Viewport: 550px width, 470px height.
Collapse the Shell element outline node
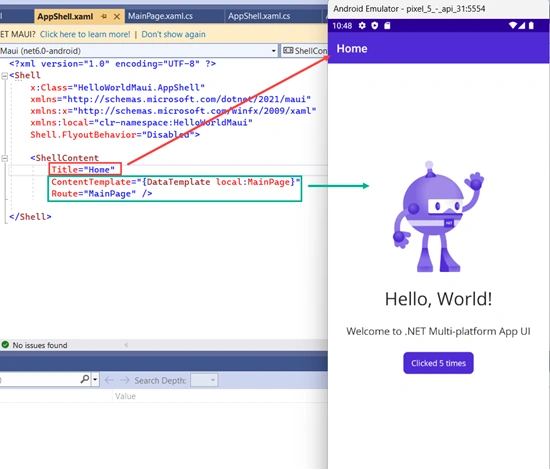point(5,76)
